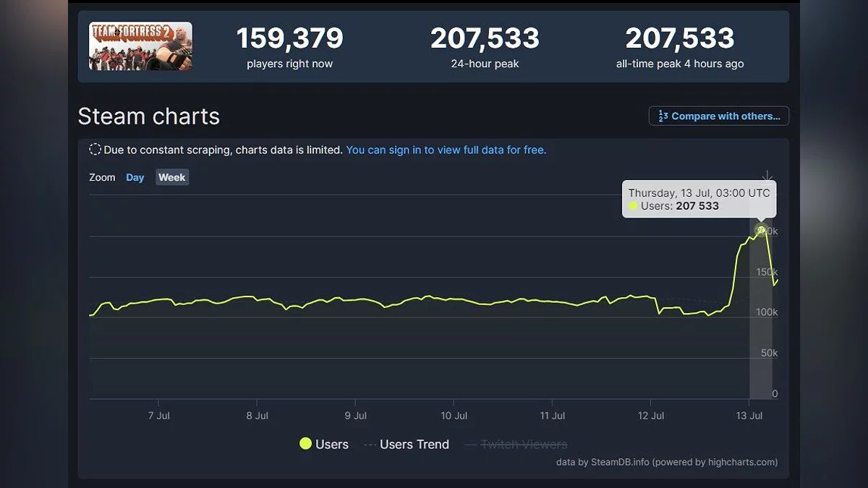Toggle the Users series legend item
This screenshot has width=868, height=488.
pos(324,444)
